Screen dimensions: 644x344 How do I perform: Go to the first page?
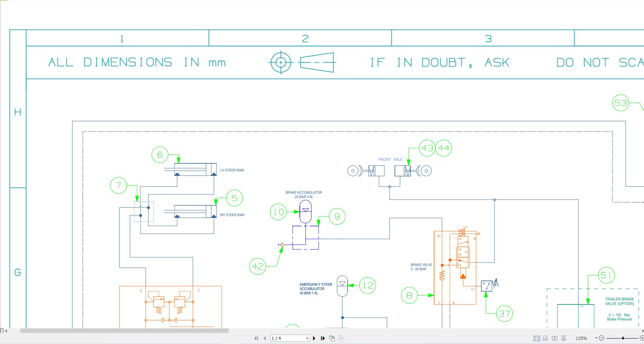256,338
